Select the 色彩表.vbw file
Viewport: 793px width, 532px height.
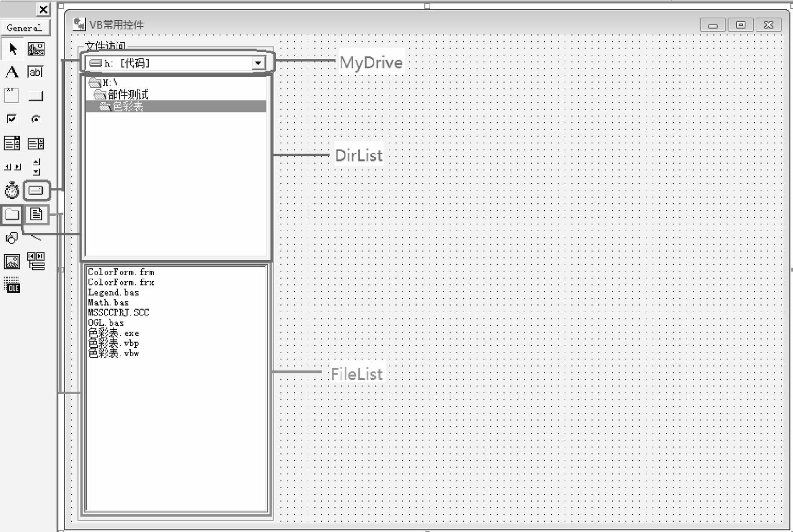114,353
